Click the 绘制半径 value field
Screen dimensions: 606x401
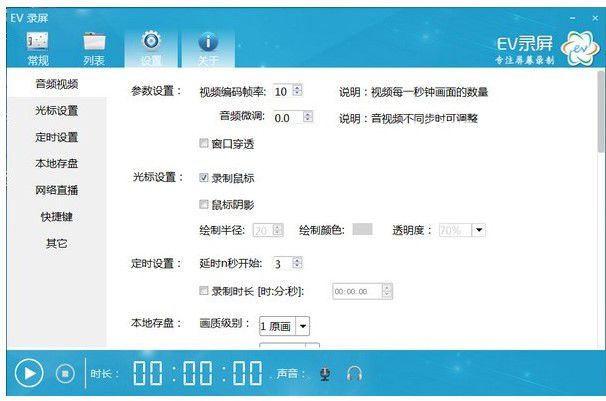pyautogui.click(x=263, y=230)
